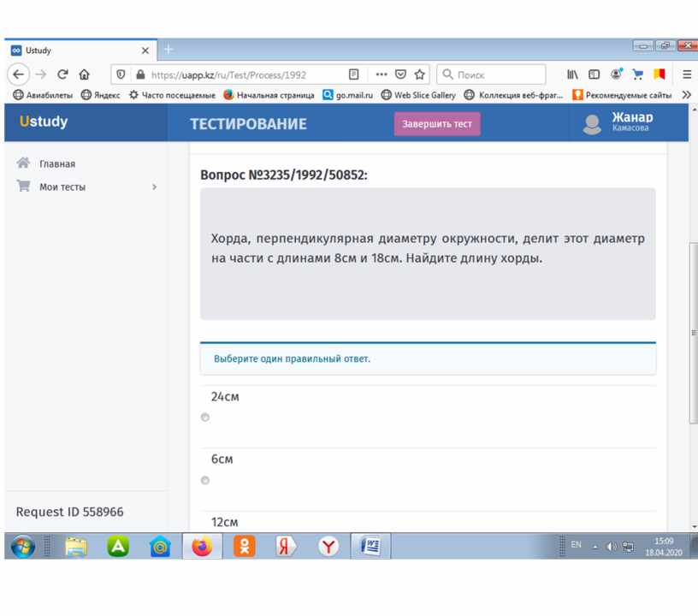
Task: Open the Яндекс bookmark
Action: 101,95
